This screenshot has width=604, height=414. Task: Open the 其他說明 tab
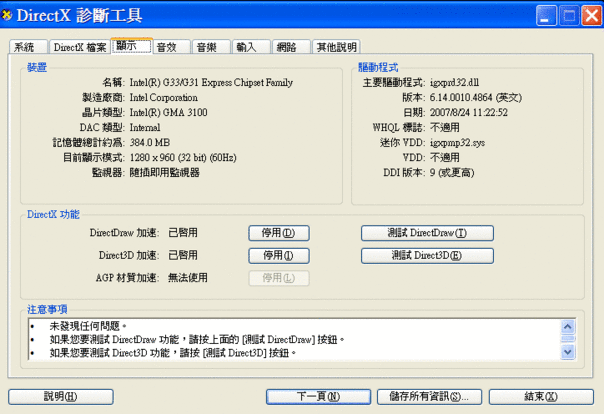pos(336,47)
